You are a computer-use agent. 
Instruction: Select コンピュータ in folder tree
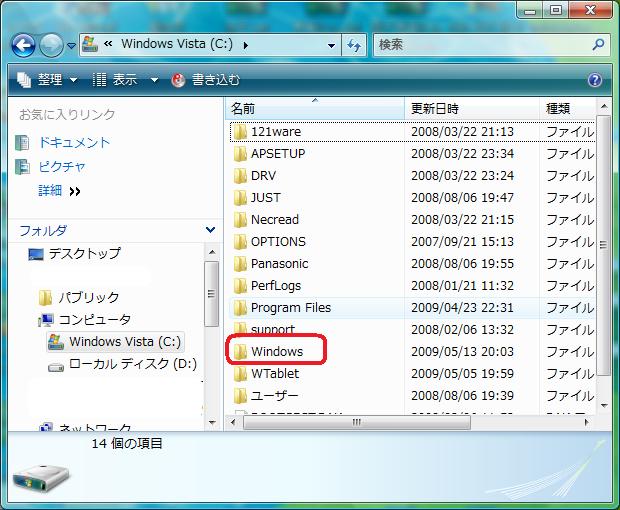95,319
